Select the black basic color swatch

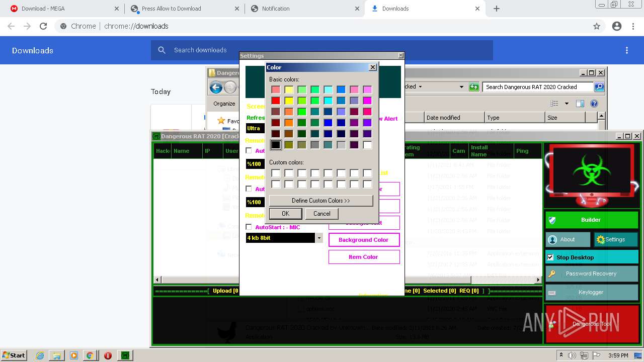[x=276, y=145]
